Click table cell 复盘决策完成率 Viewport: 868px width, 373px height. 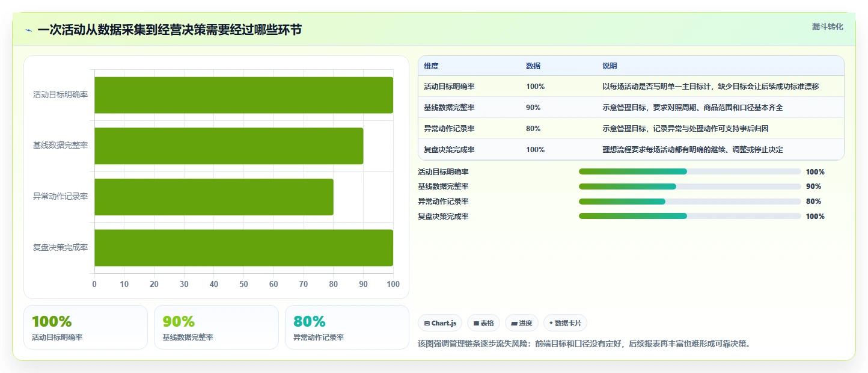coord(450,150)
